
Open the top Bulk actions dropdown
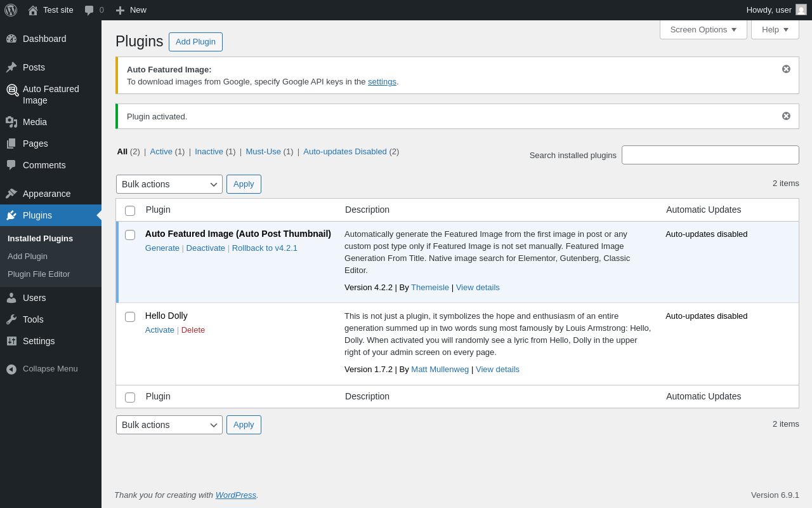pos(169,184)
